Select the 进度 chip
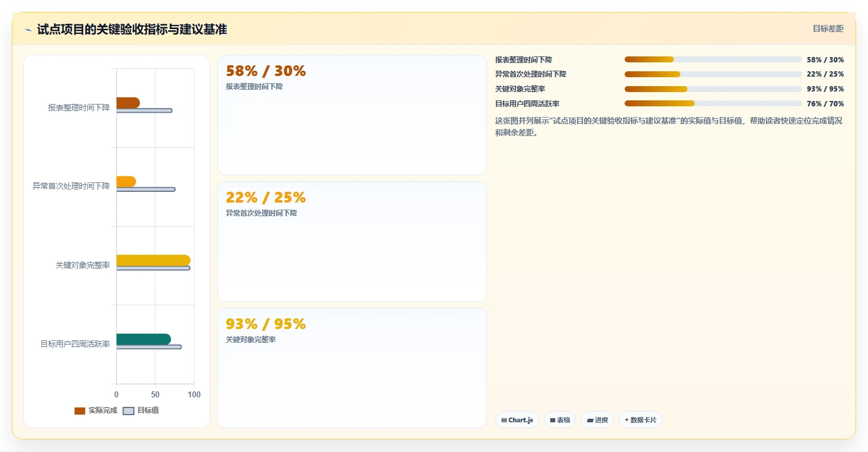 point(597,420)
